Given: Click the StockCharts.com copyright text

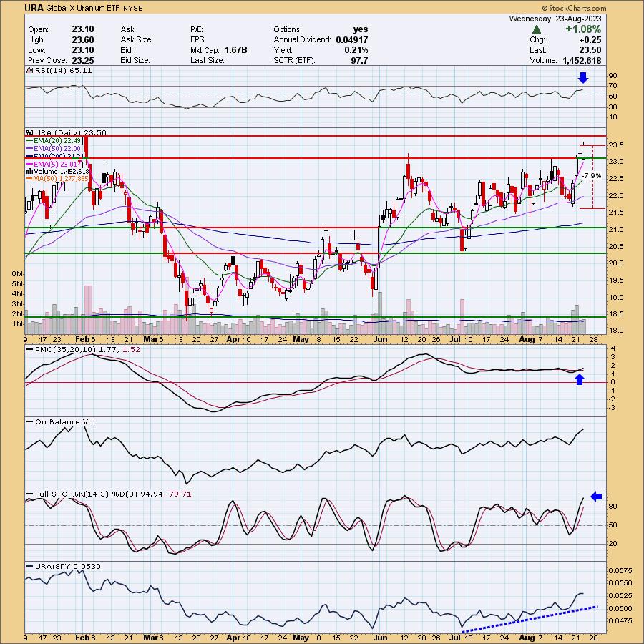Looking at the screenshot, I should point(574,8).
